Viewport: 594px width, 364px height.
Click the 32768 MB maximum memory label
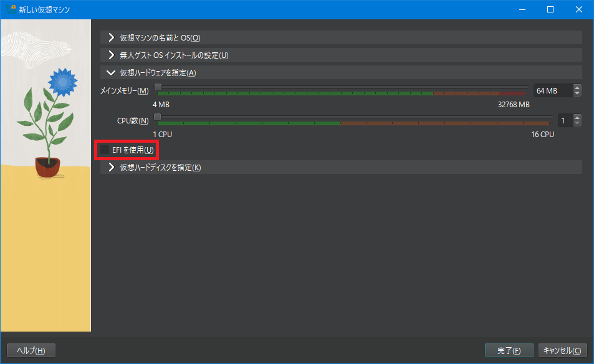point(514,105)
